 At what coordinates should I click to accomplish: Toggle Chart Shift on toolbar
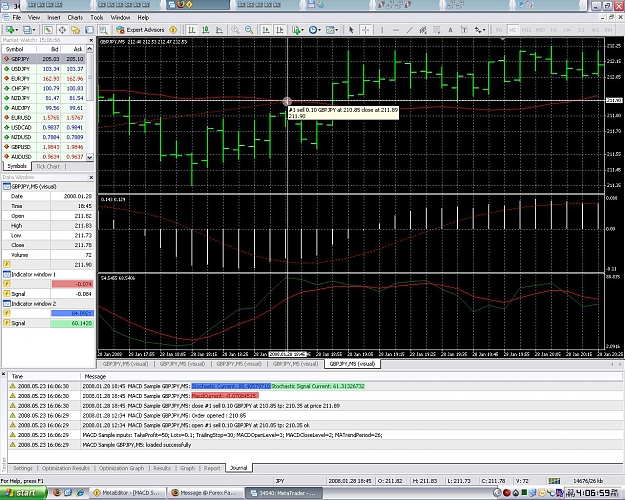280,30
